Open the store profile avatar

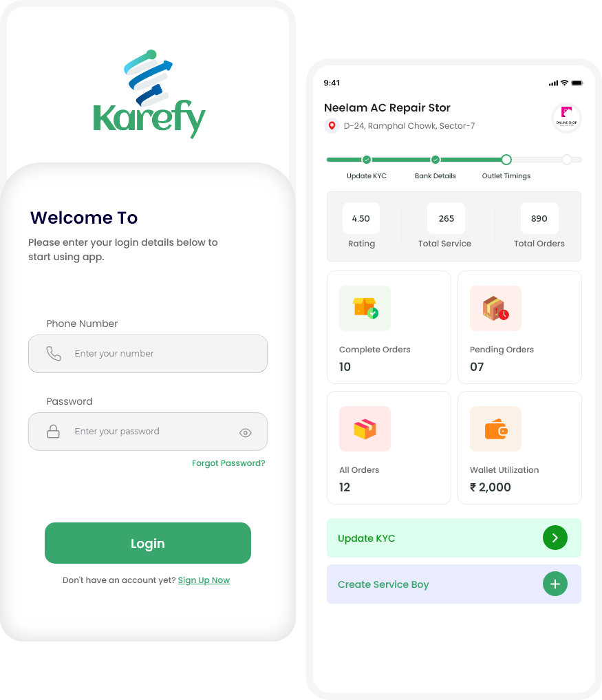coord(566,118)
